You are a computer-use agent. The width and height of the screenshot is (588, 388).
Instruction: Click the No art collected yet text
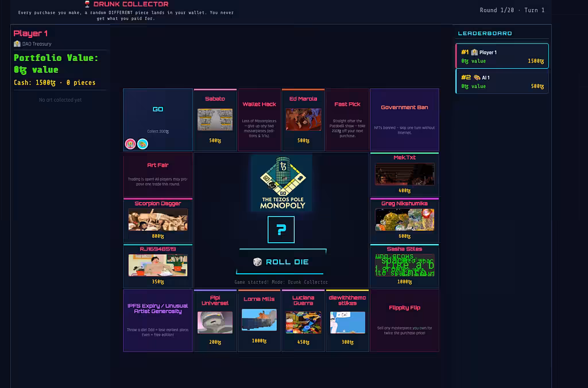pyautogui.click(x=60, y=100)
